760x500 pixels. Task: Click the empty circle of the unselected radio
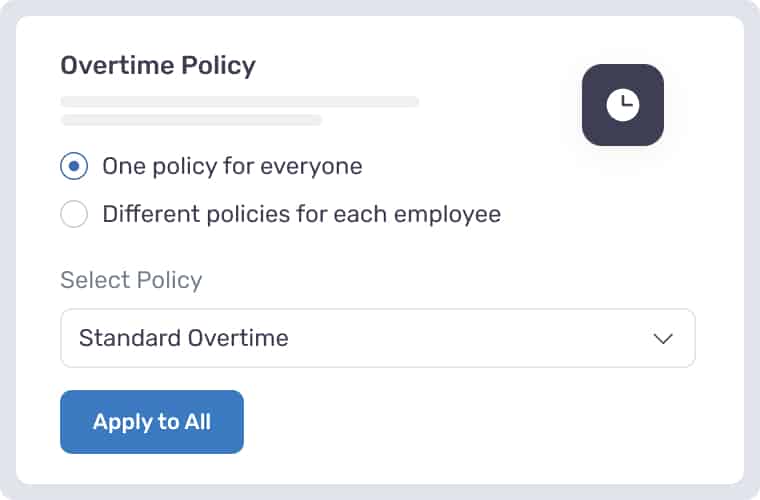[x=74, y=214]
